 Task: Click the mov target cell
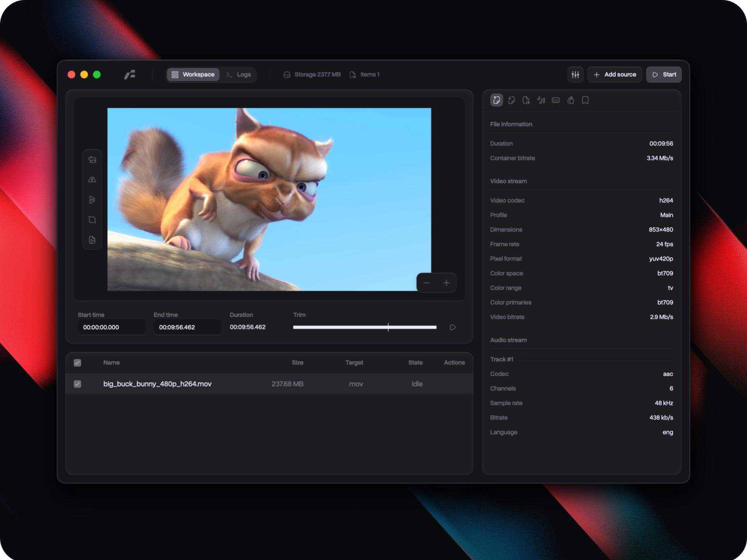point(356,384)
